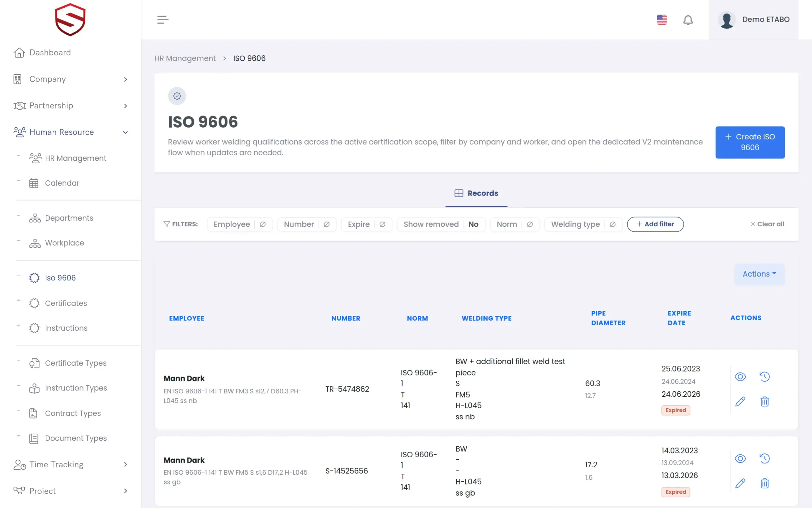Click the red shield logo
Screen dimensions: 812x508
point(70,19)
